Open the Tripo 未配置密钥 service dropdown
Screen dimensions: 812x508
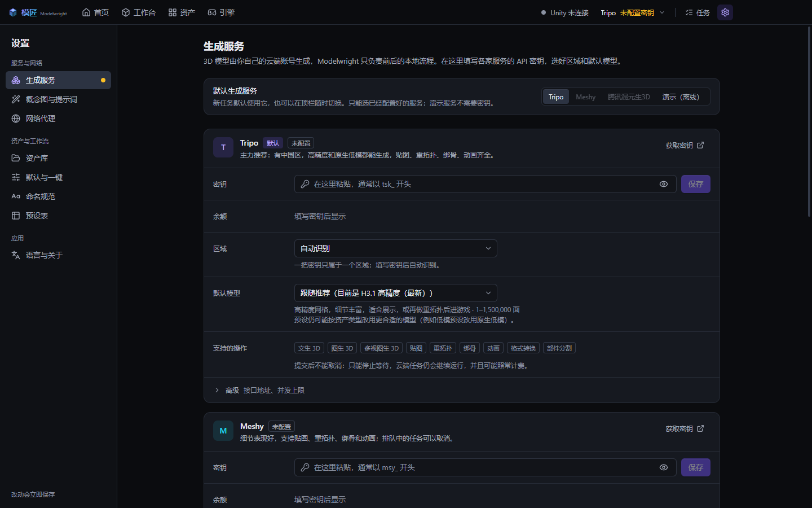(633, 12)
